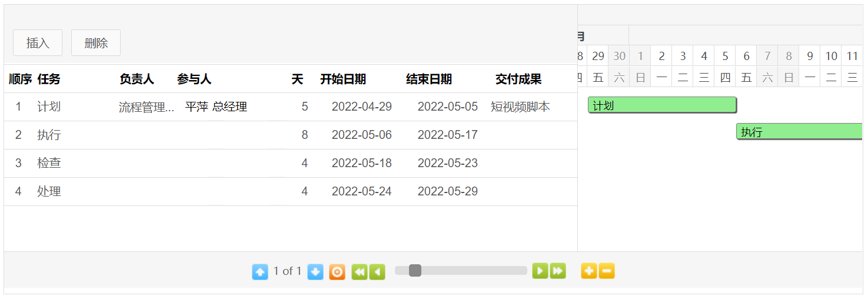This screenshot has height=299, width=868.
Task: Click the green single-left scroll icon
Action: tap(377, 271)
